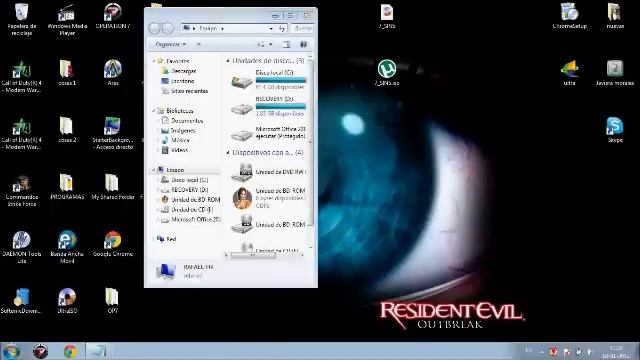Collapse the Bibliotecas tree group arrow

coord(154,111)
